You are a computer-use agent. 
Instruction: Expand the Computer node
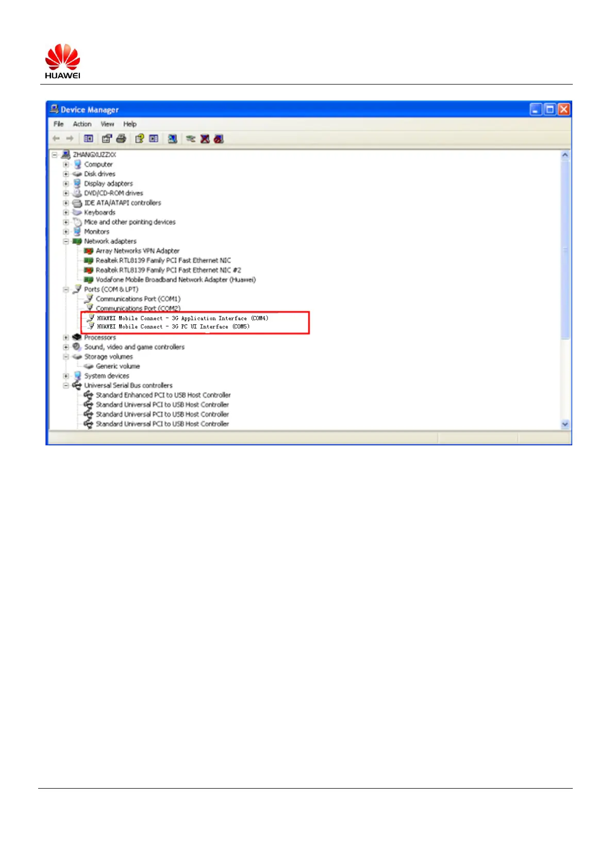(x=66, y=164)
